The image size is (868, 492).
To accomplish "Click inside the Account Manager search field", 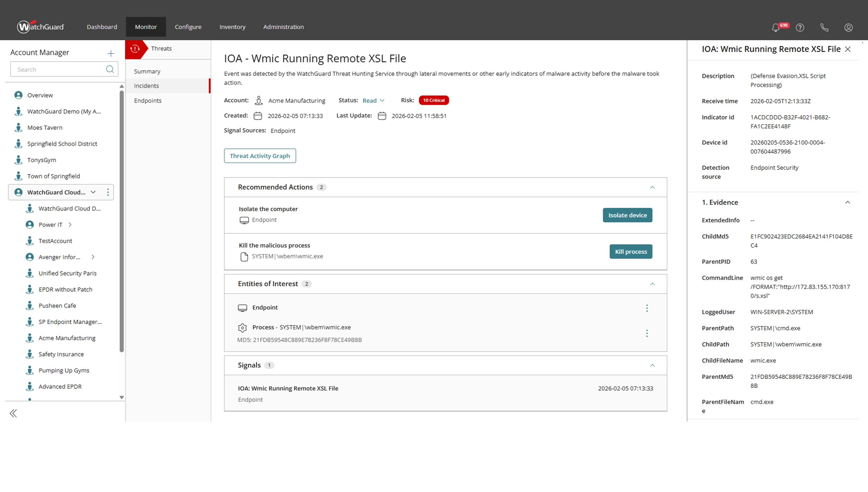I will 56,69.
